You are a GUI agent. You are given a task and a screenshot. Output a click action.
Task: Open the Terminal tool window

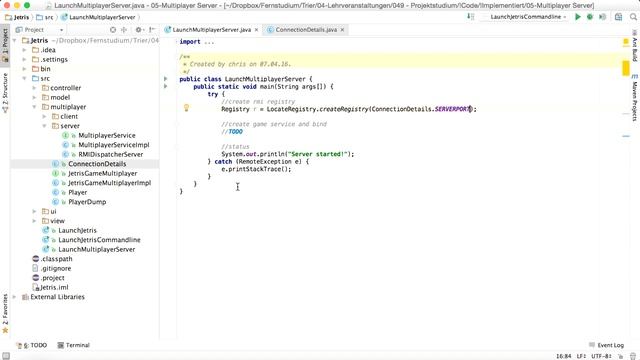click(73, 345)
